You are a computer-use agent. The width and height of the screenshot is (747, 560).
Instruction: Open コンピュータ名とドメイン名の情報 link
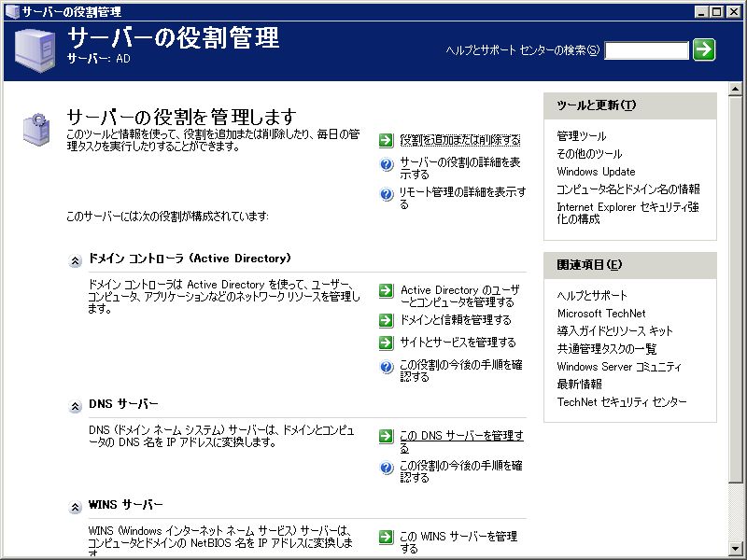(628, 189)
